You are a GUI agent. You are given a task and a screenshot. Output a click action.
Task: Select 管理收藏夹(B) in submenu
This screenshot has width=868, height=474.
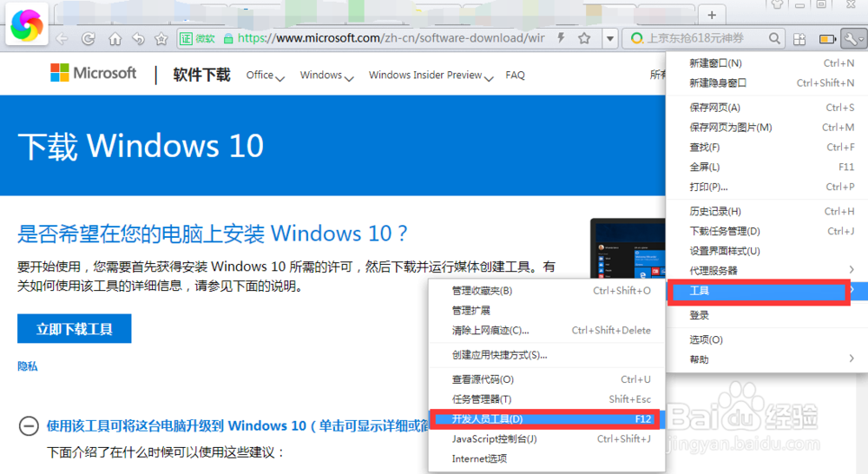pos(547,291)
